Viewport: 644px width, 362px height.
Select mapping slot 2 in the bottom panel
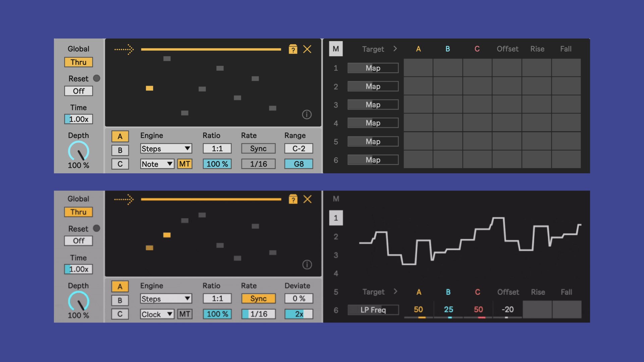(336, 237)
